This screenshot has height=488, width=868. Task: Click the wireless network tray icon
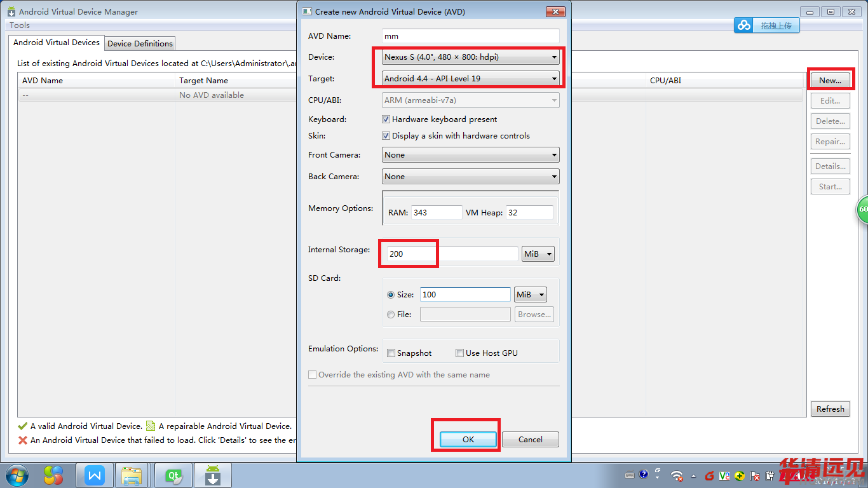[677, 475]
